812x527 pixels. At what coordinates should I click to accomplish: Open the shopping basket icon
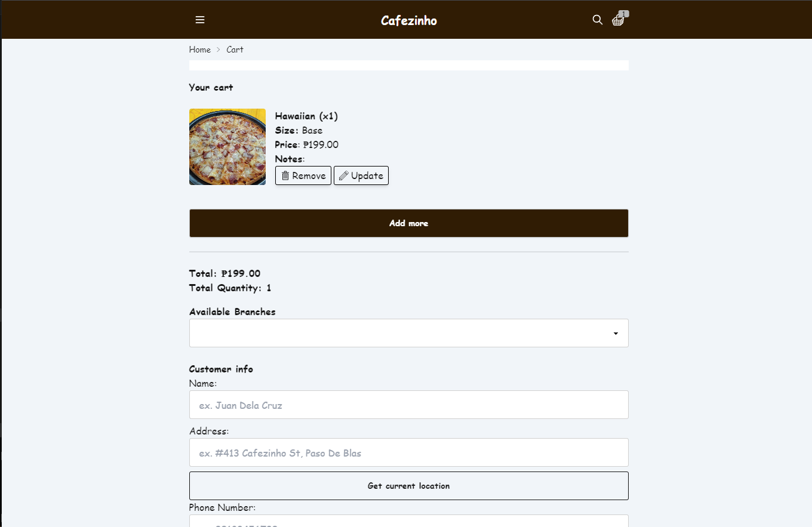click(x=618, y=21)
